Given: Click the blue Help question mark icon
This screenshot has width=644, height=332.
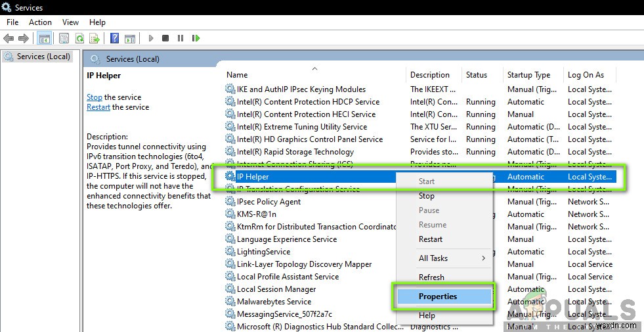Looking at the screenshot, I should pos(115,38).
